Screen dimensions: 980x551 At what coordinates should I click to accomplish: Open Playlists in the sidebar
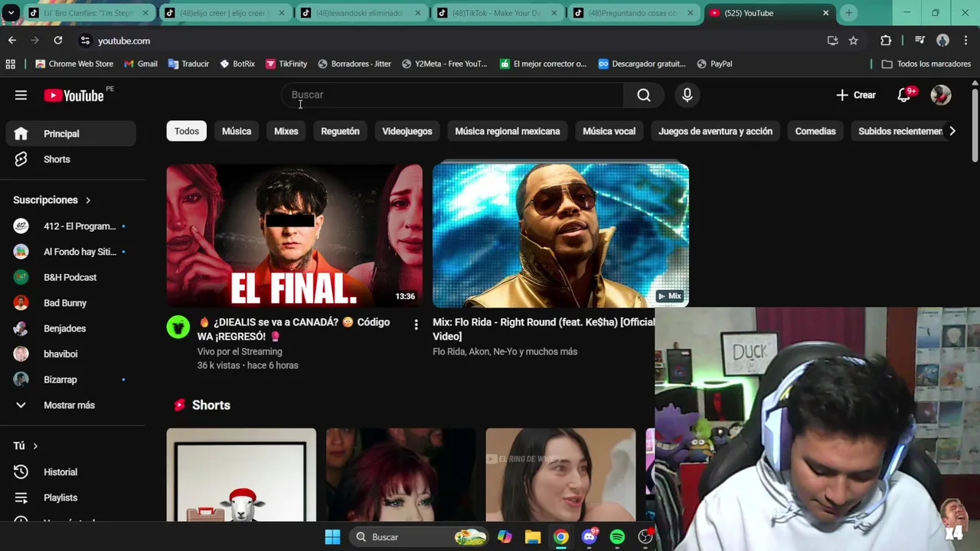71,497
